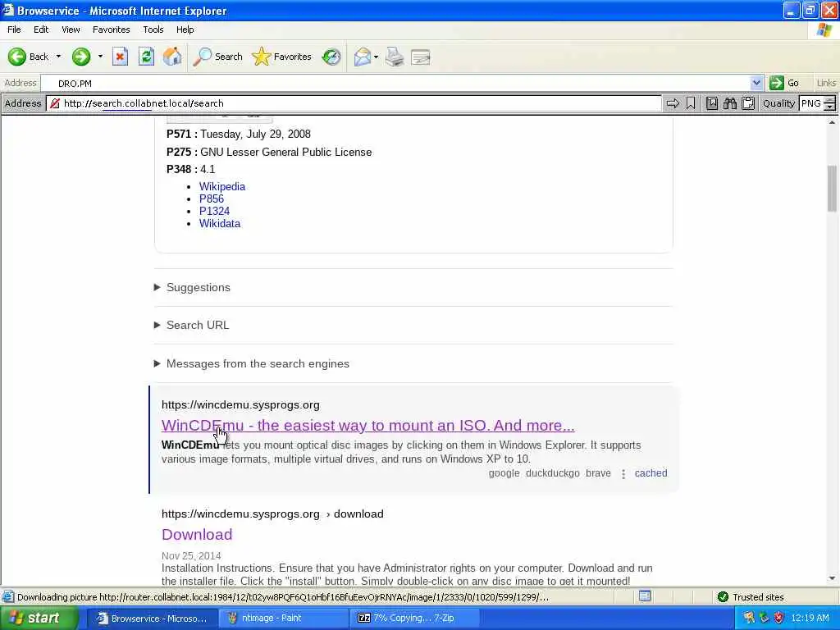840x630 pixels.
Task: Open the Wikidata link
Action: 220,223
